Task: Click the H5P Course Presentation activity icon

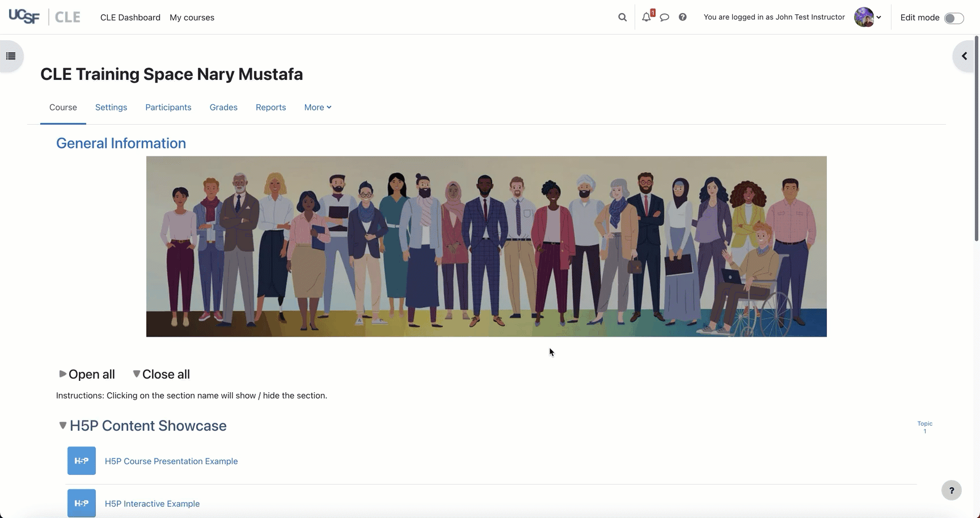Action: coord(82,461)
